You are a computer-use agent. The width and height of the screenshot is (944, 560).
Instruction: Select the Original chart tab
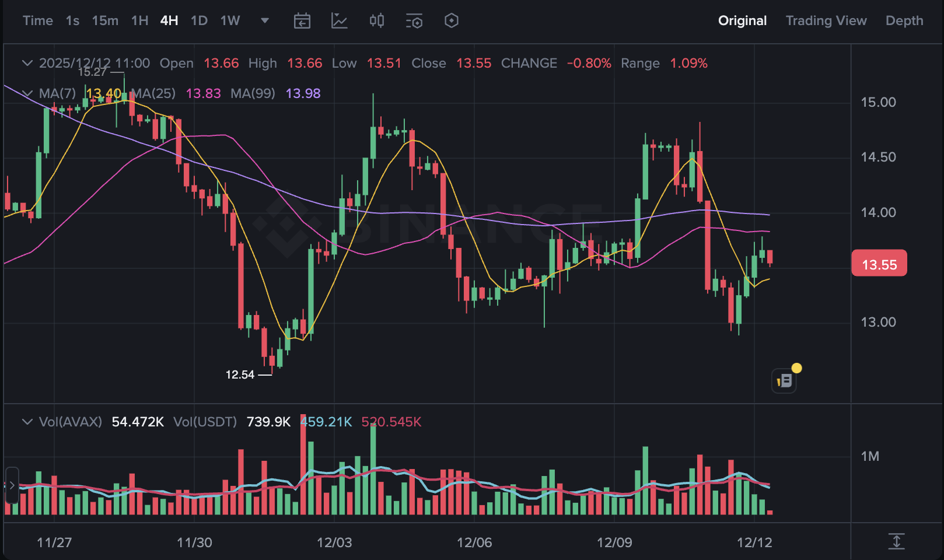coord(742,21)
